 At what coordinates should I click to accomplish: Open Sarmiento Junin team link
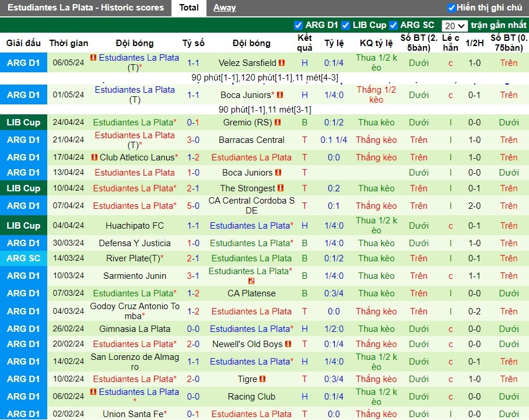[135, 275]
